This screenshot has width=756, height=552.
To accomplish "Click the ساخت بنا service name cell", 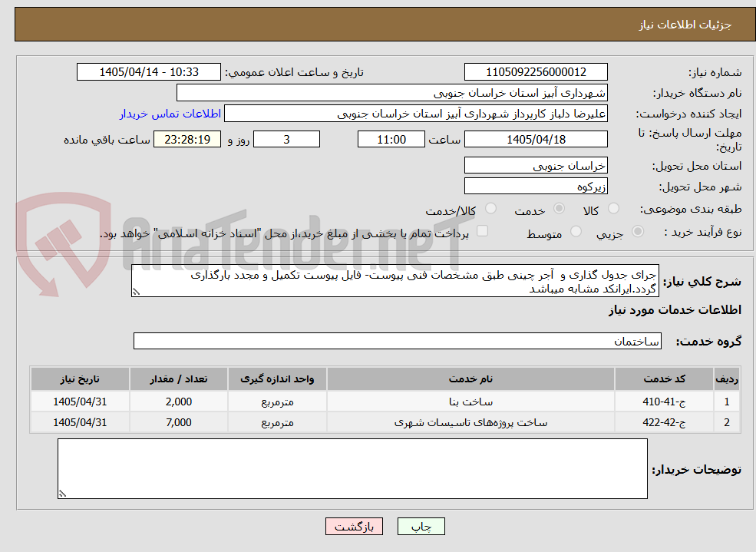I will 470,401.
